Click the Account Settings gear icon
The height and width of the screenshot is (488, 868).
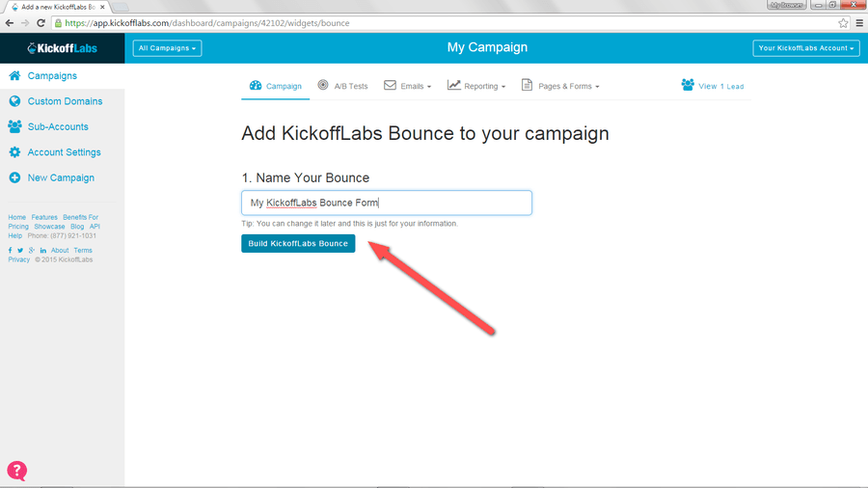[14, 152]
